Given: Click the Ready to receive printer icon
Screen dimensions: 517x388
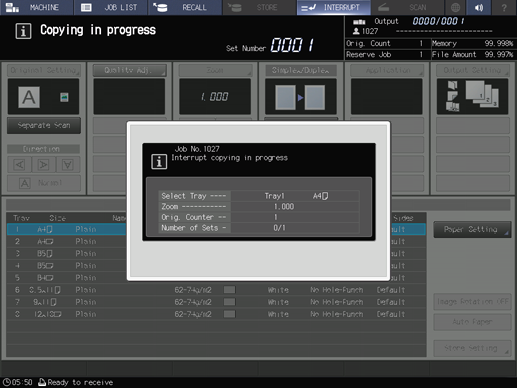Looking at the screenshot, I should pos(42,382).
